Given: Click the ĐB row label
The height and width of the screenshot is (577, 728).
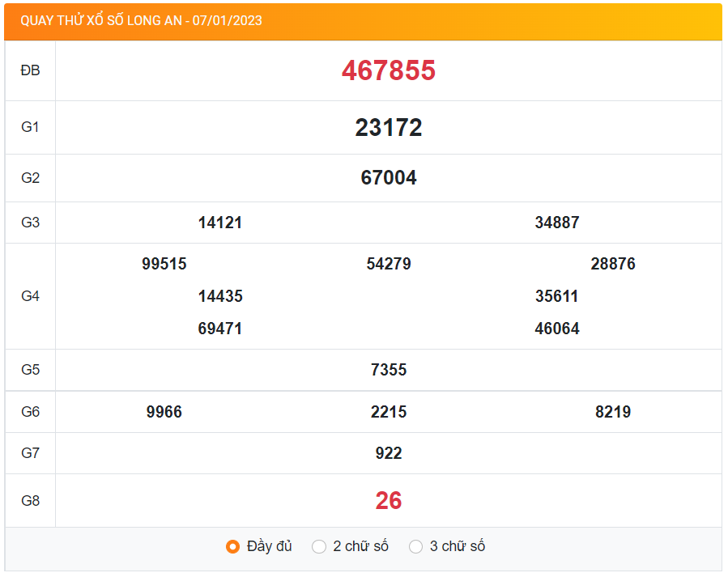Looking at the screenshot, I should click(x=30, y=71).
